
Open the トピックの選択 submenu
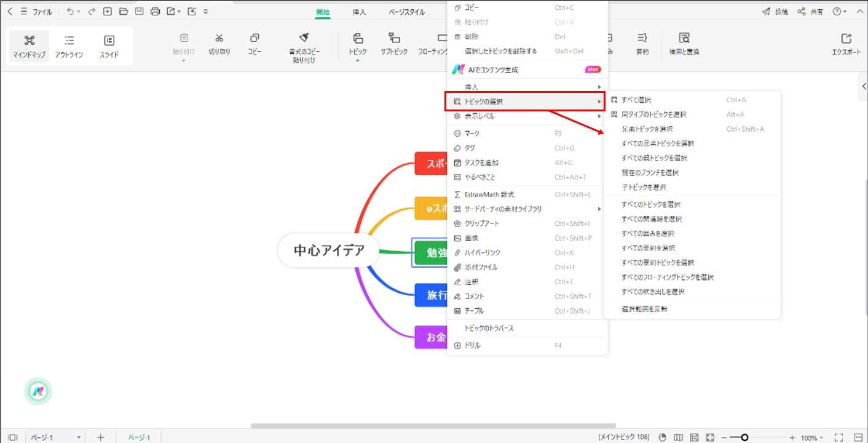click(524, 102)
